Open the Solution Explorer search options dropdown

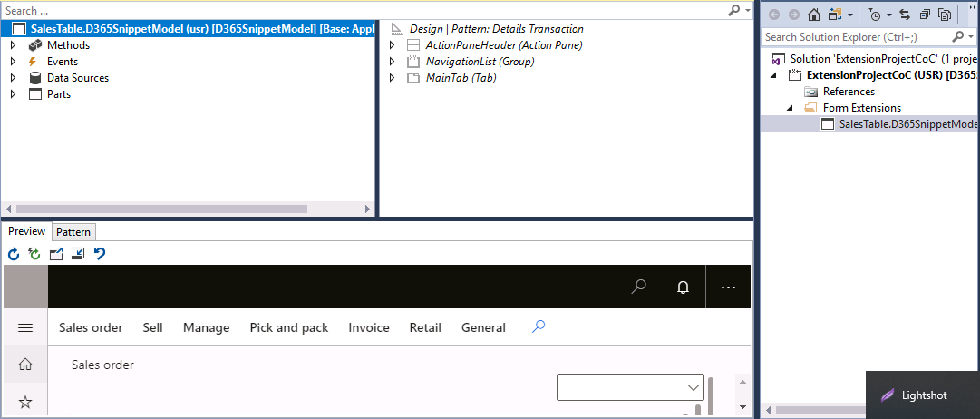pyautogui.click(x=971, y=37)
